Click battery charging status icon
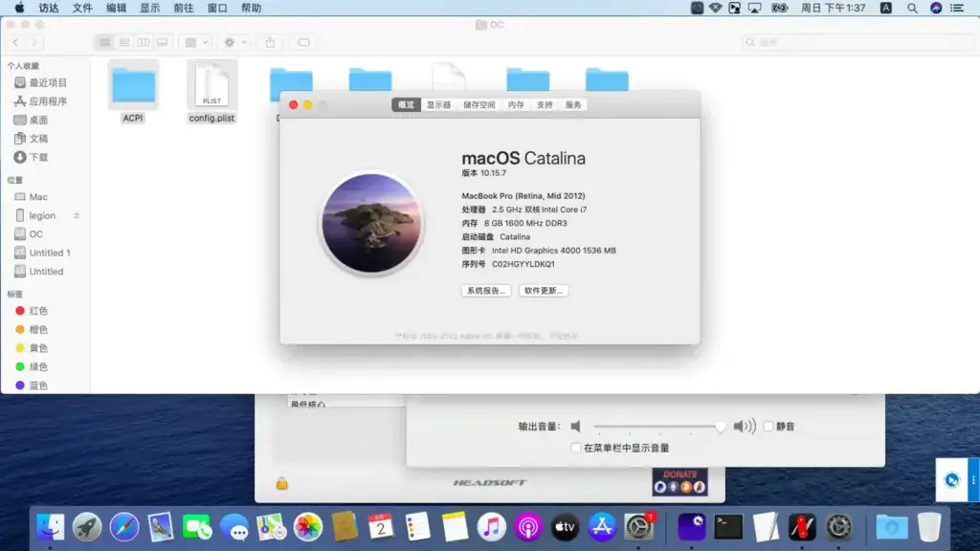Image resolution: width=980 pixels, height=551 pixels. 779,8
